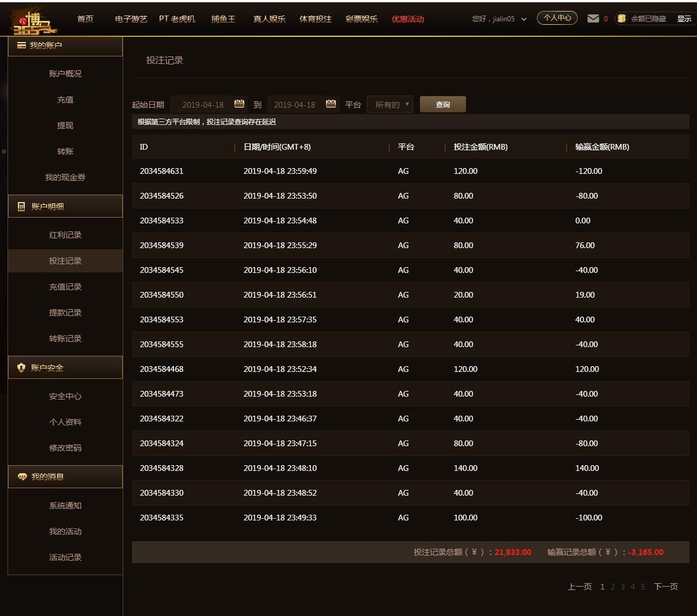Open the start date calendar icon
The image size is (697, 616).
[x=240, y=104]
